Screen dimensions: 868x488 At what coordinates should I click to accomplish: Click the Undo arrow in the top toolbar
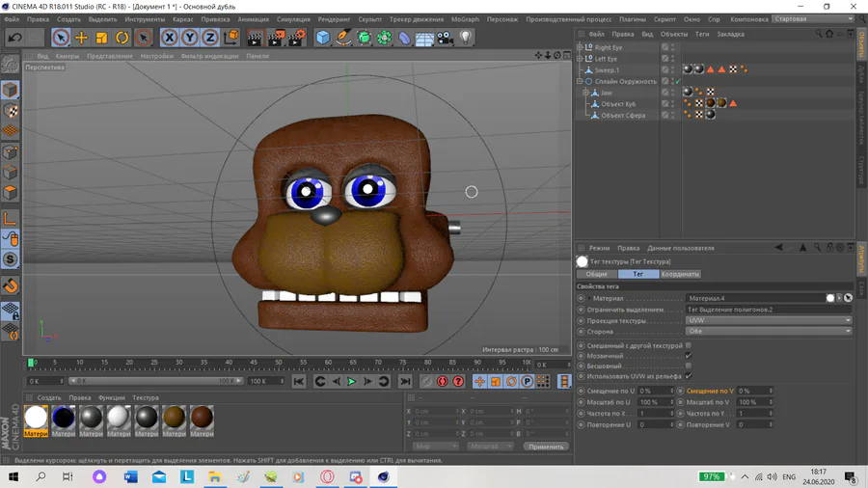[14, 38]
